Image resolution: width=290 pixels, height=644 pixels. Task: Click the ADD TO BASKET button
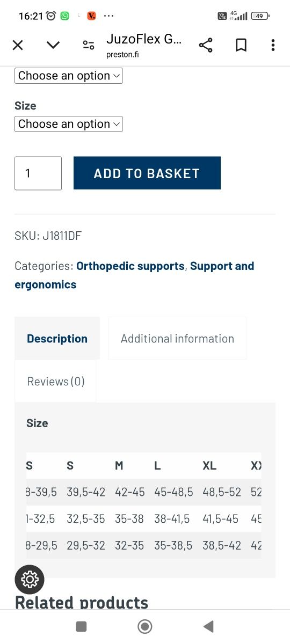tap(147, 173)
